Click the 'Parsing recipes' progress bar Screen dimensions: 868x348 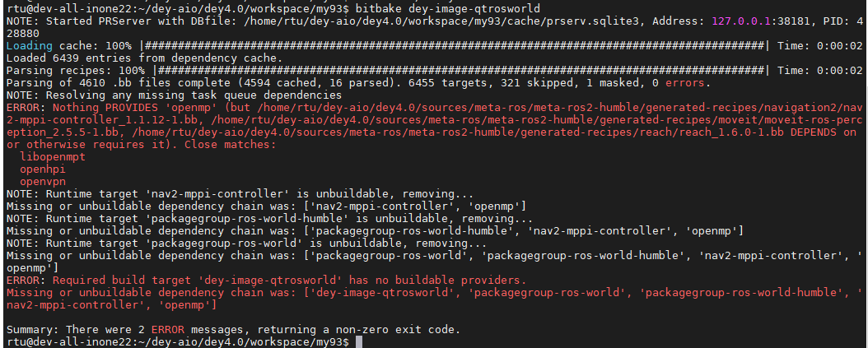click(x=462, y=70)
